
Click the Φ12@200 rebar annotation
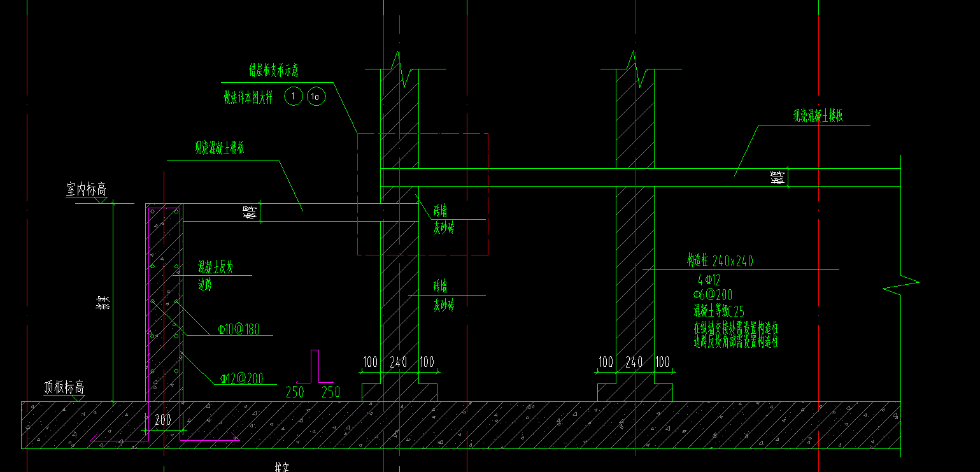242,378
